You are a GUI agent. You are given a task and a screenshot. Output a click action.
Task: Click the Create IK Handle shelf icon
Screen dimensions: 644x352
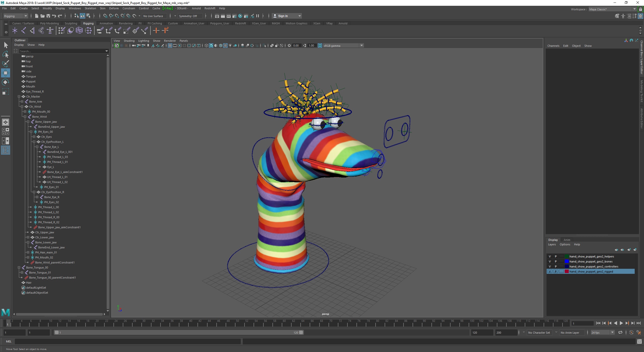coord(32,31)
